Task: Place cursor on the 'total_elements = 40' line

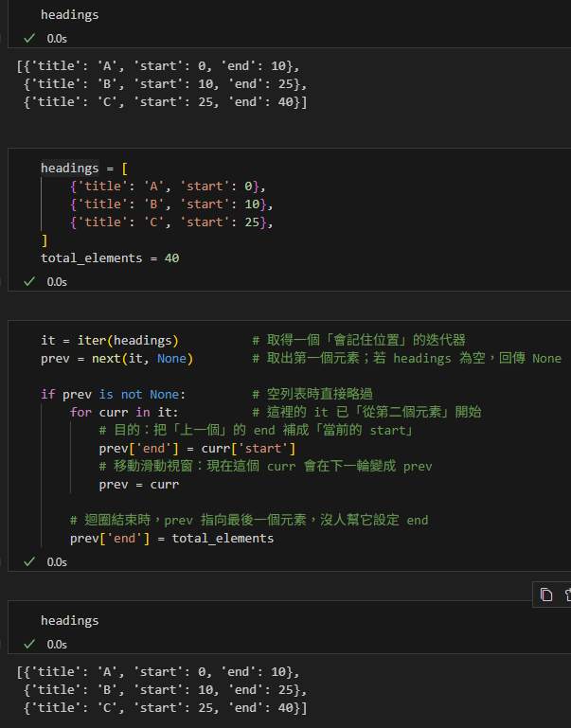Action: click(x=110, y=257)
